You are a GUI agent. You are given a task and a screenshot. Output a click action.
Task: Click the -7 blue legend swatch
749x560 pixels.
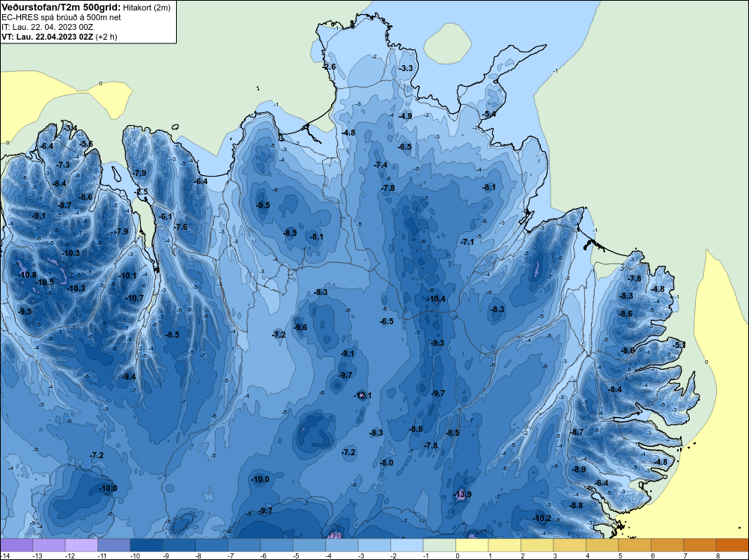[x=244, y=545]
